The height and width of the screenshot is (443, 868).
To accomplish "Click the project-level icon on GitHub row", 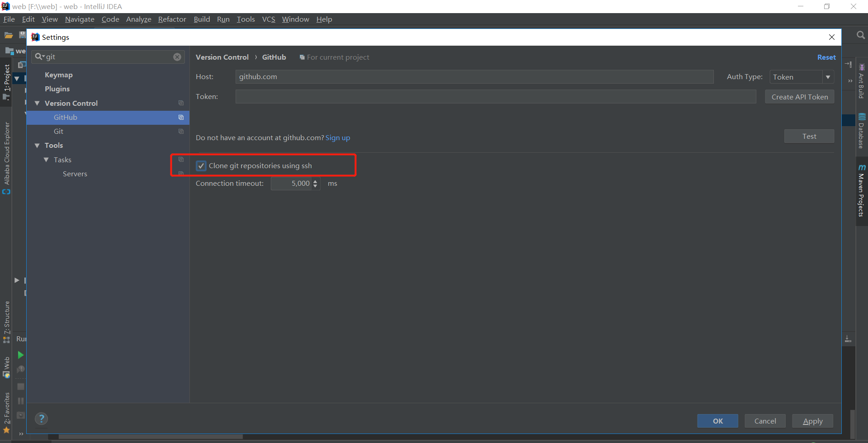I will pos(181,118).
